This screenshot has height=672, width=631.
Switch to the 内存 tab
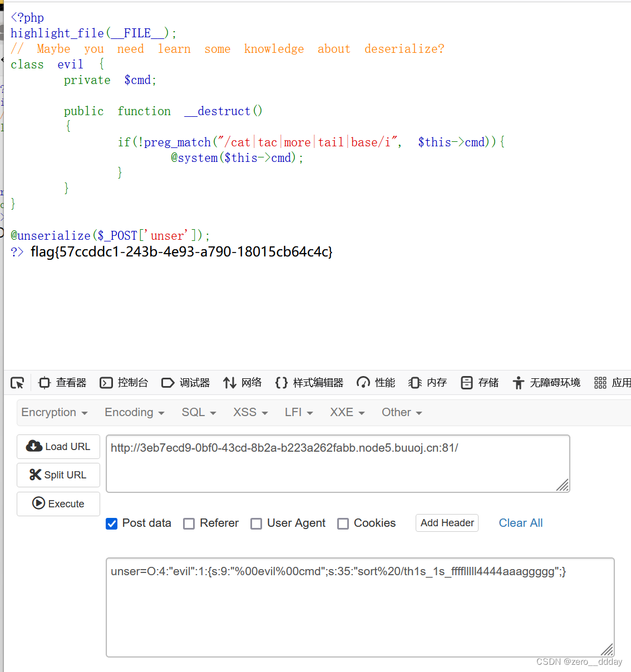[x=427, y=383]
